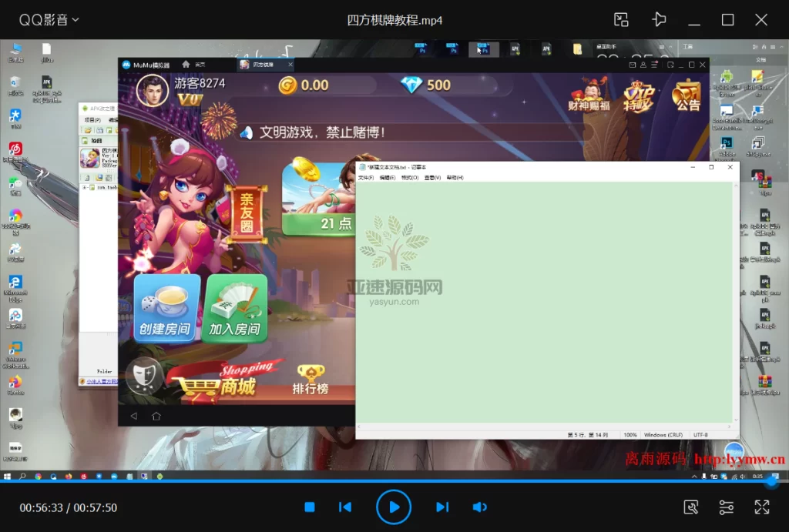
Task: Click the 四方棋牌教程.mp4 title text
Action: tap(394, 20)
